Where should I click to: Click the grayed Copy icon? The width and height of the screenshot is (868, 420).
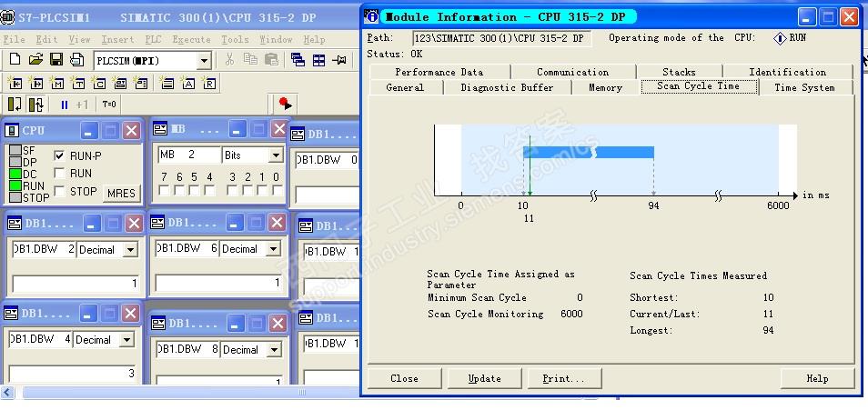coord(250,60)
